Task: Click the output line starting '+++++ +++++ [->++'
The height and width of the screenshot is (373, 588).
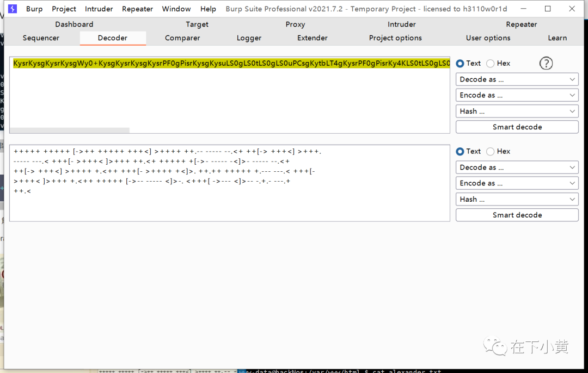Action: pyautogui.click(x=167, y=152)
